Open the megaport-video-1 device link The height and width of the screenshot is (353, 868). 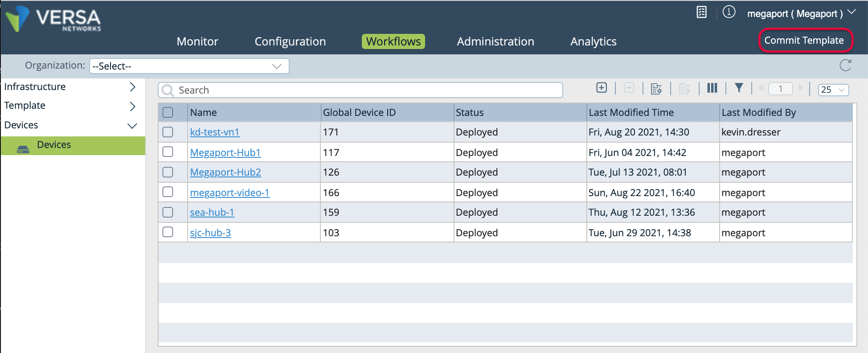(229, 193)
